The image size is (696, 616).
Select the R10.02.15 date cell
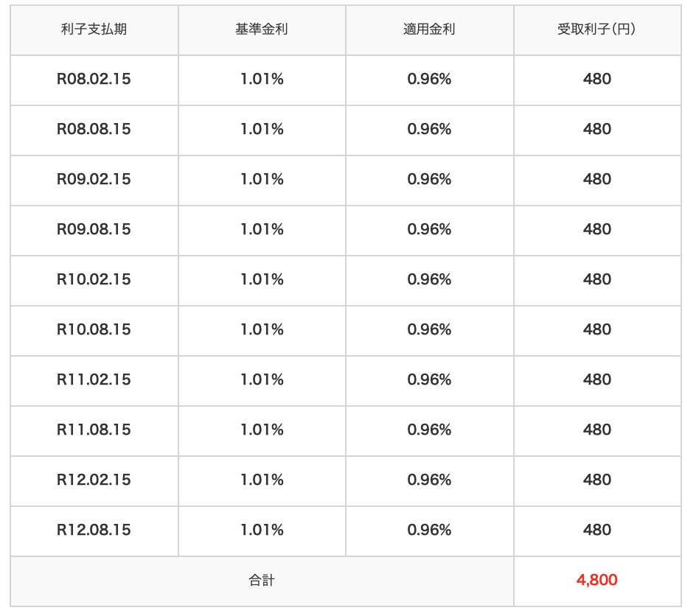point(94,279)
